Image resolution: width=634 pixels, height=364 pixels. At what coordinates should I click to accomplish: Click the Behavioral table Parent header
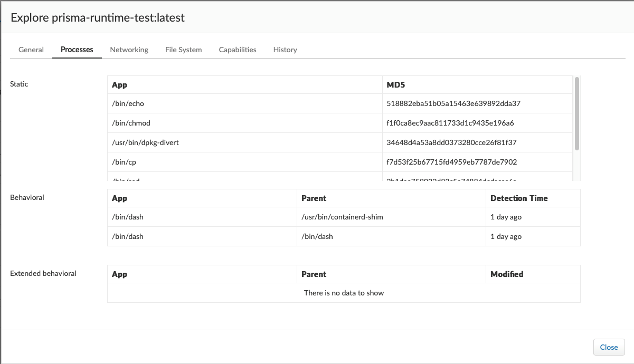[314, 198]
